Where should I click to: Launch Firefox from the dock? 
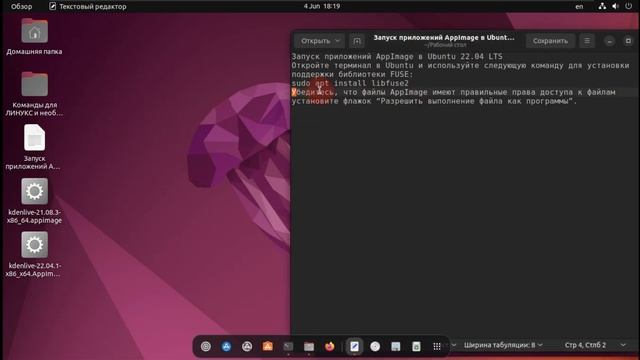coord(330,346)
